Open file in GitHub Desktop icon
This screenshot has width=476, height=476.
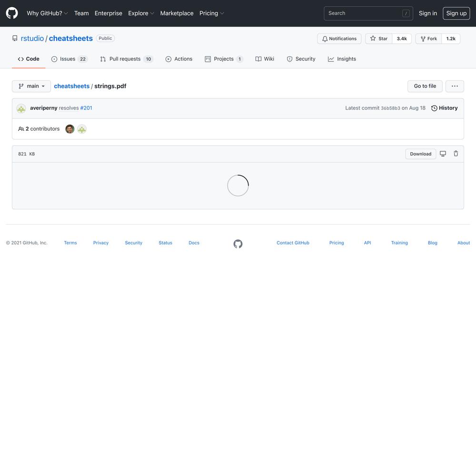tap(443, 154)
